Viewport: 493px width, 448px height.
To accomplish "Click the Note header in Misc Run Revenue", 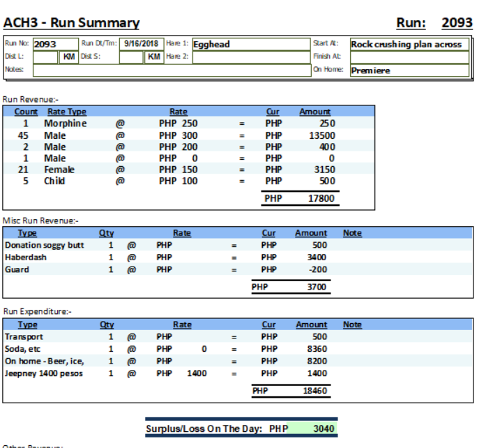I will pyautogui.click(x=352, y=233).
